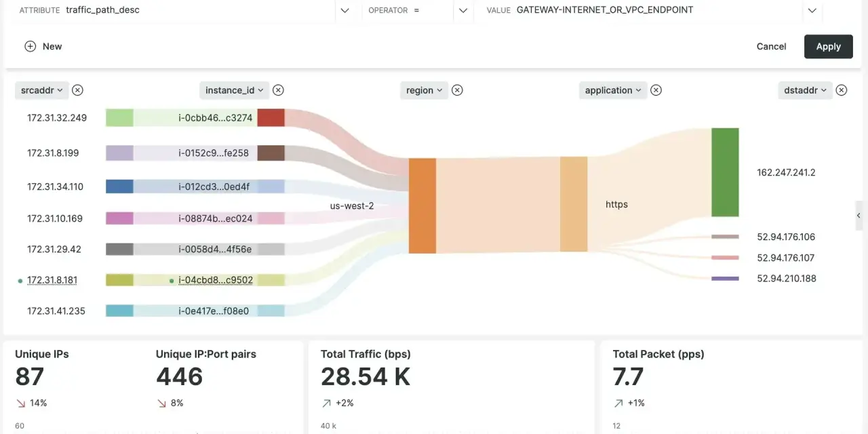The height and width of the screenshot is (434, 868).
Task: Click the plus icon to add New filter
Action: pyautogui.click(x=30, y=46)
